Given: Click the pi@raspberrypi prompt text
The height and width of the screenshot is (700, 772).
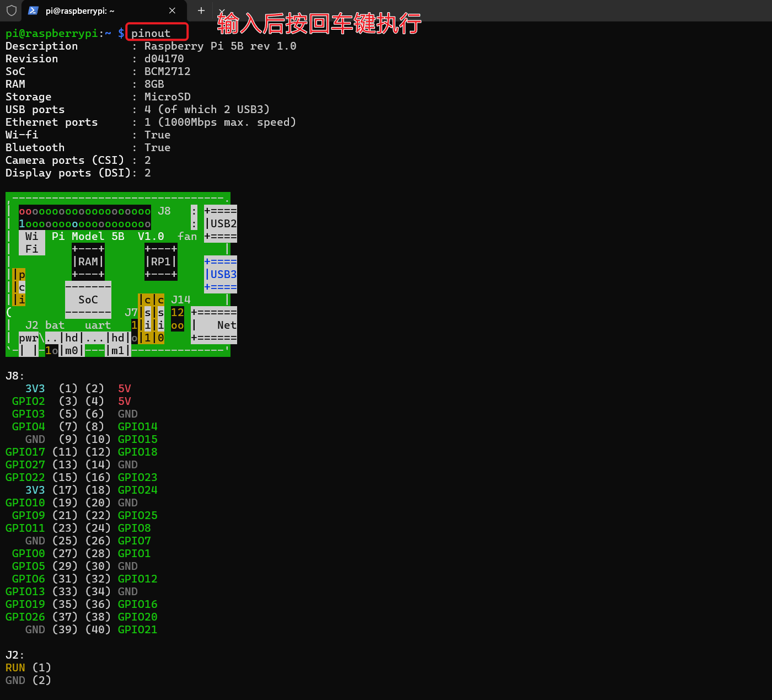Looking at the screenshot, I should tap(52, 34).
